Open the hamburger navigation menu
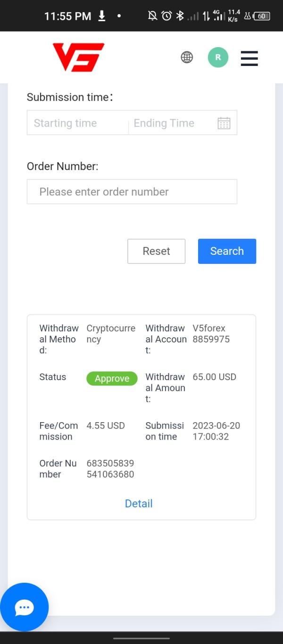The image size is (283, 644). (249, 58)
